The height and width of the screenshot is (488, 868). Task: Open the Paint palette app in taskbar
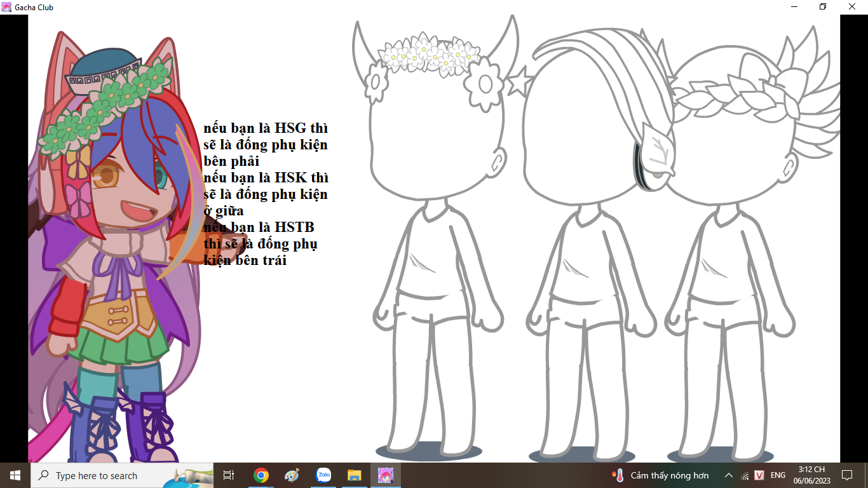[x=292, y=475]
